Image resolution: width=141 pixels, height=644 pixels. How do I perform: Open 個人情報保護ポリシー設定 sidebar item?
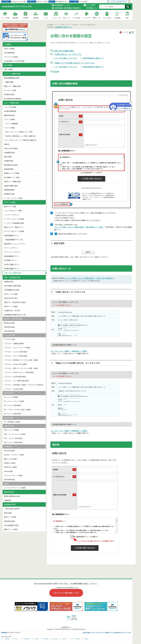[x=24, y=177]
